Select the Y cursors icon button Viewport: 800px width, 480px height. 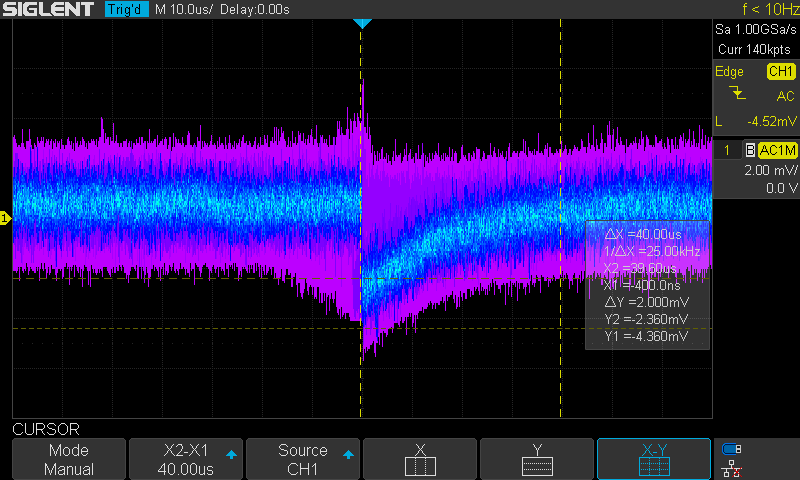pyautogui.click(x=537, y=459)
